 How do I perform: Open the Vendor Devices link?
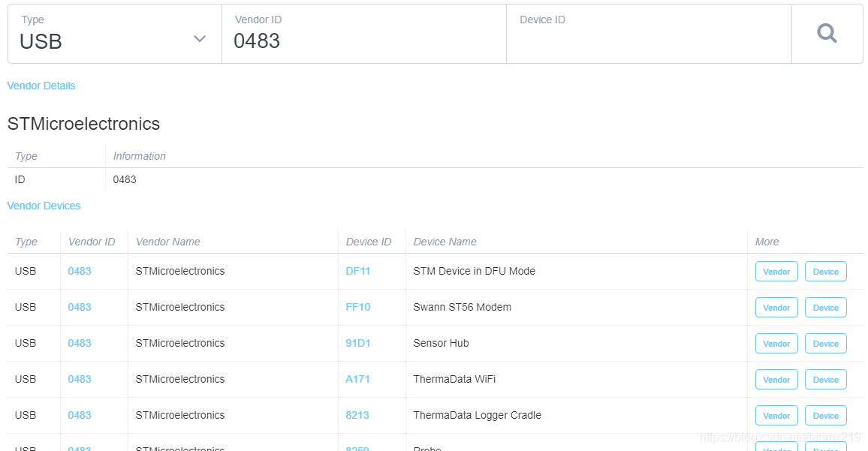[44, 206]
